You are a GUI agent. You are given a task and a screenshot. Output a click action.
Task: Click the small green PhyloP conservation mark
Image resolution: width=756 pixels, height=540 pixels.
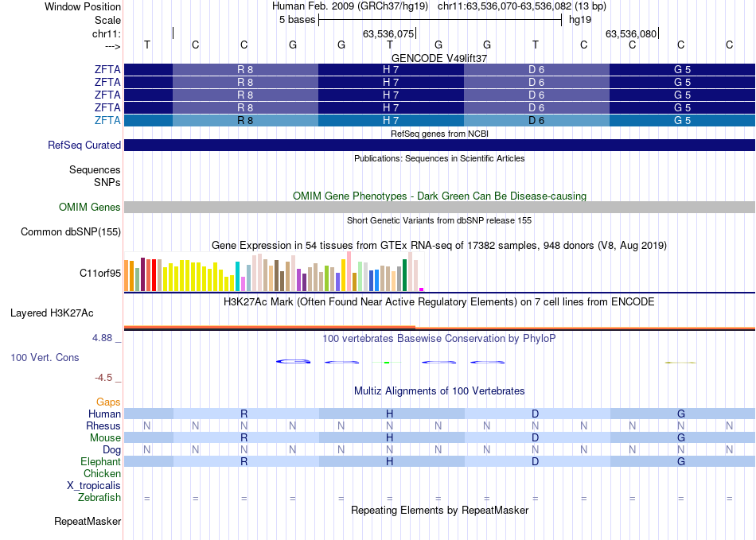coord(387,362)
